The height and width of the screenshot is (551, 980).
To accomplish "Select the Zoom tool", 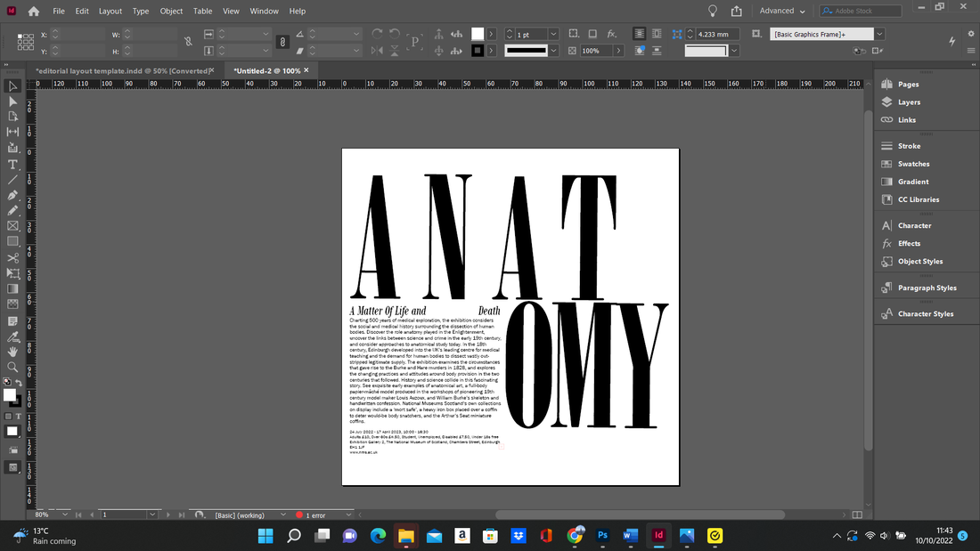I will point(12,368).
